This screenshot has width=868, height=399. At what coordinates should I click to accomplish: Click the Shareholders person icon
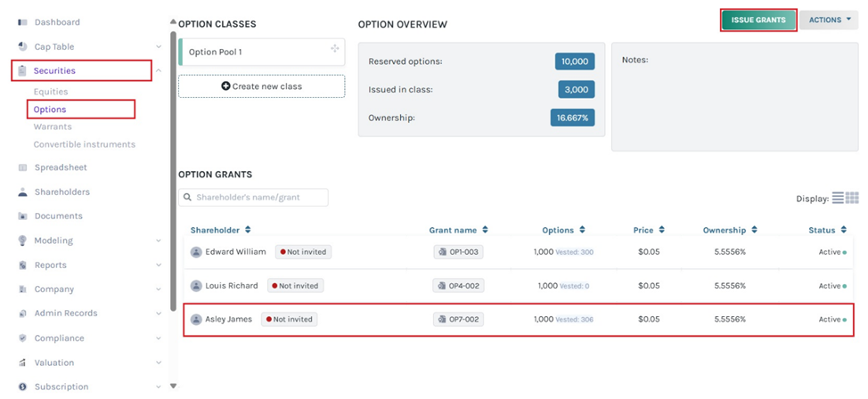[x=22, y=192]
